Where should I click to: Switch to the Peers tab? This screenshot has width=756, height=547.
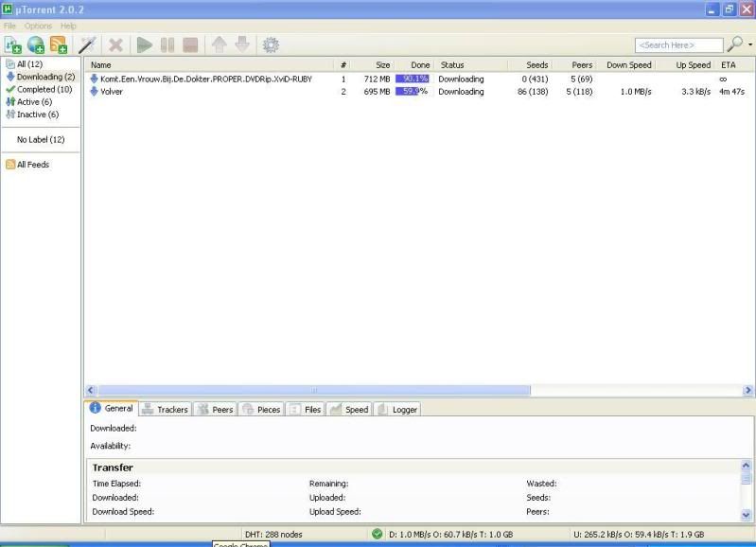tap(216, 410)
